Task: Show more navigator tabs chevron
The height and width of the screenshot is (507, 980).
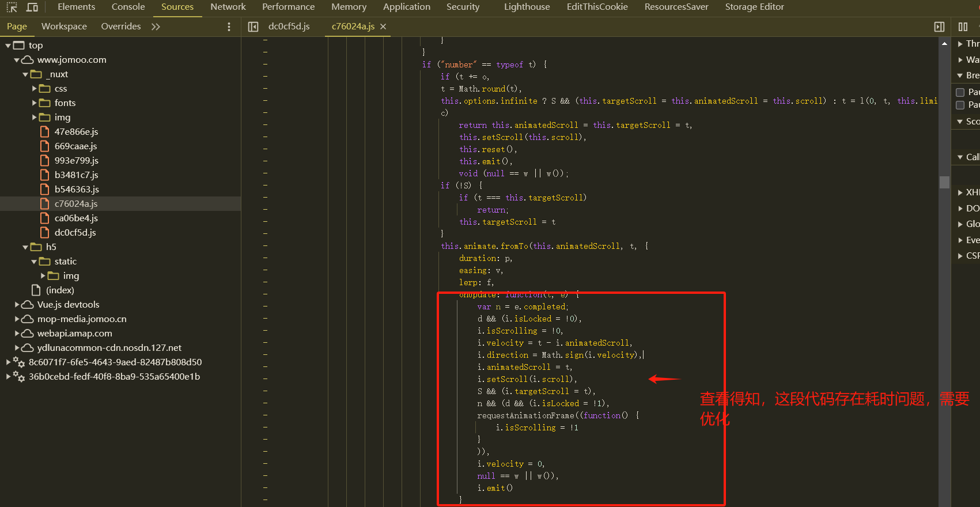Action: click(x=156, y=27)
